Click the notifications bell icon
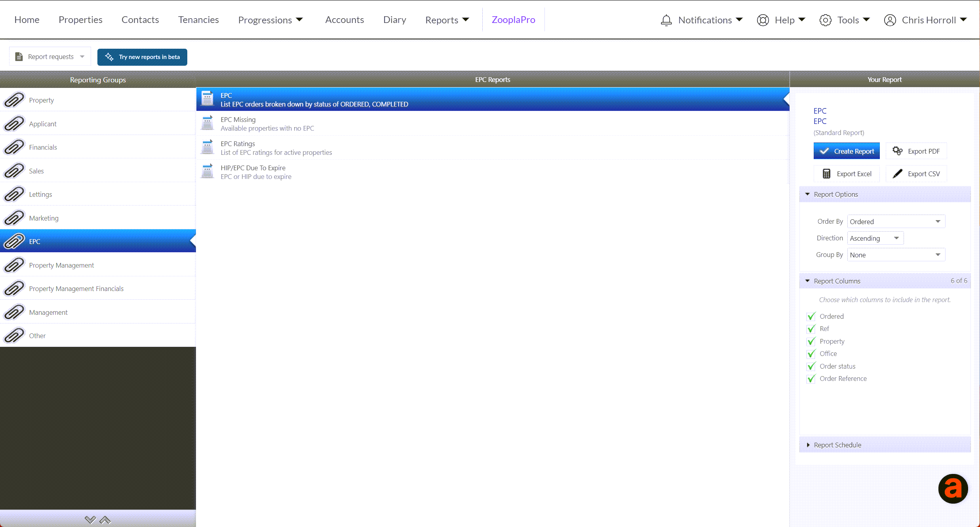Screen dimensions: 980x527 click(666, 20)
